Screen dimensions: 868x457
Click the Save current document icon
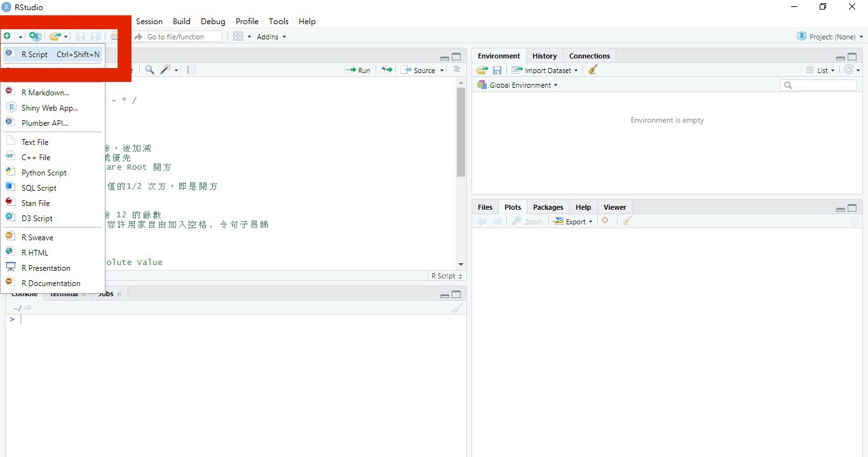(80, 37)
